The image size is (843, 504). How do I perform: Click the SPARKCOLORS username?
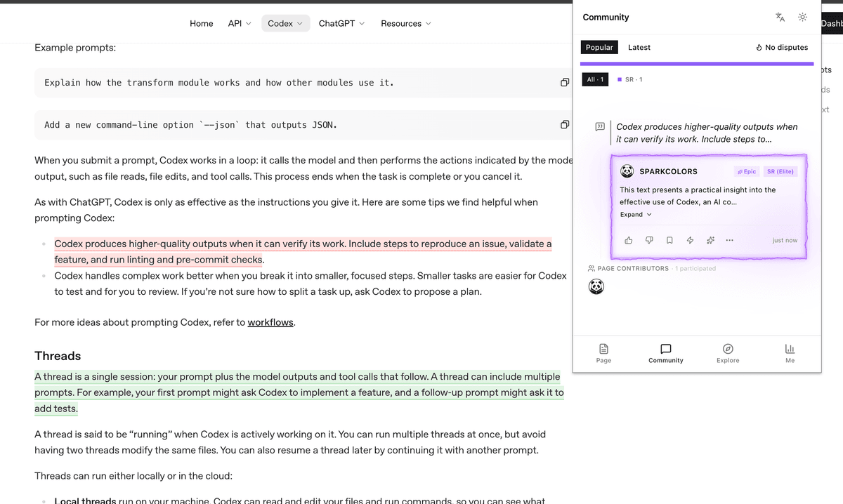click(x=668, y=171)
